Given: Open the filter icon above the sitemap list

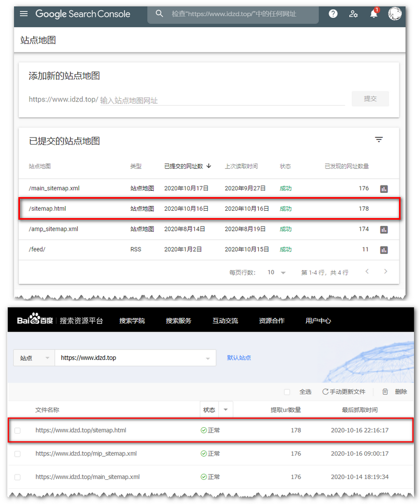Looking at the screenshot, I should click(x=379, y=139).
